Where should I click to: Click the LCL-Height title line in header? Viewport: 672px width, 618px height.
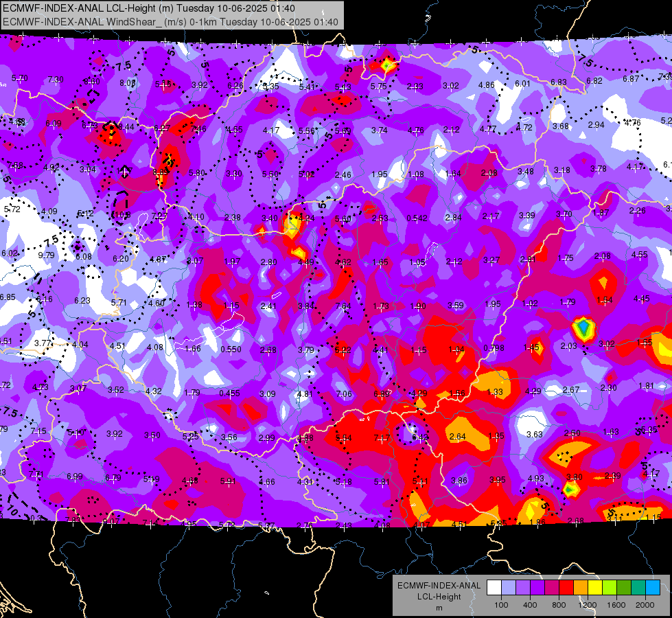pos(148,8)
